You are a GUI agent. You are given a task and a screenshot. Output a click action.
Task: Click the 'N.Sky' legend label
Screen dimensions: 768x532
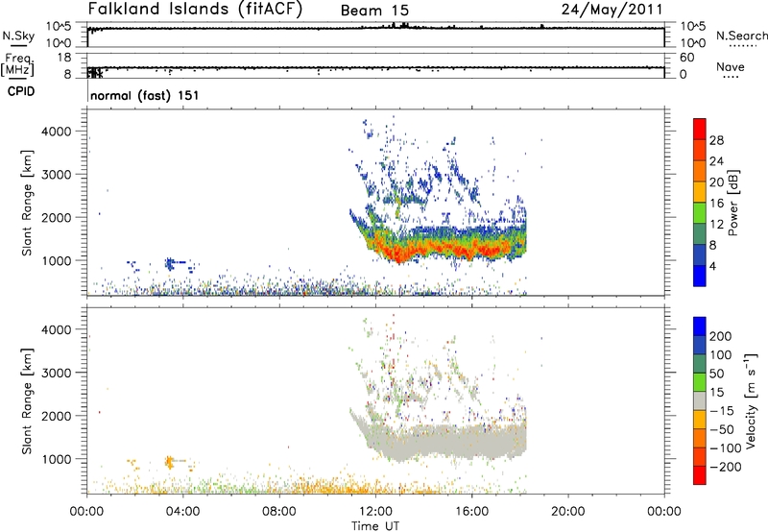coord(18,36)
